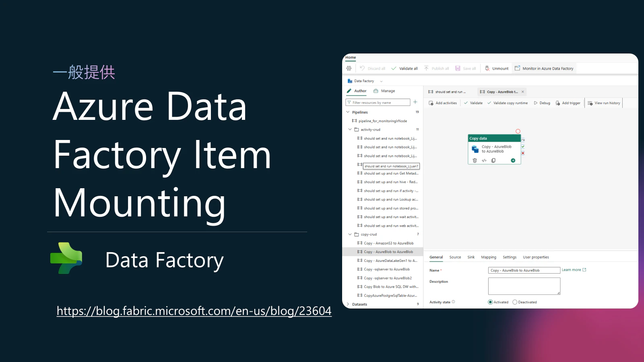644x362 pixels.
Task: Click Publish all upload icon
Action: [426, 68]
